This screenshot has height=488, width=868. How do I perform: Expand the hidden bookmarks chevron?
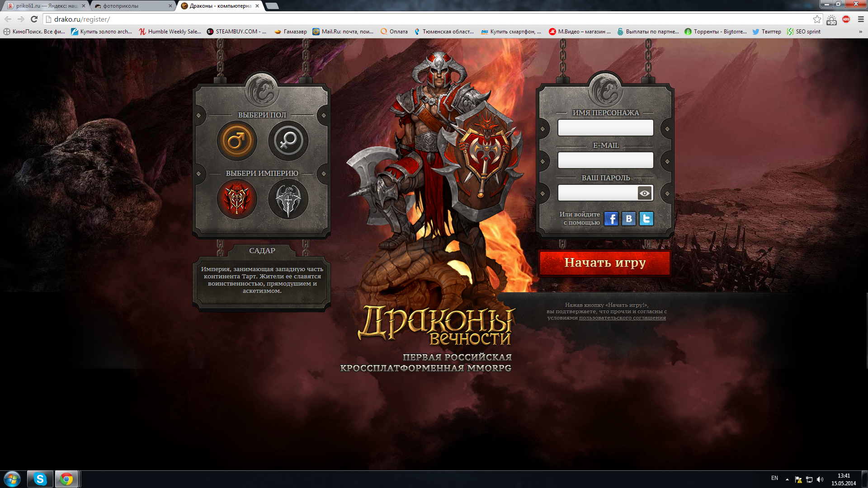860,32
